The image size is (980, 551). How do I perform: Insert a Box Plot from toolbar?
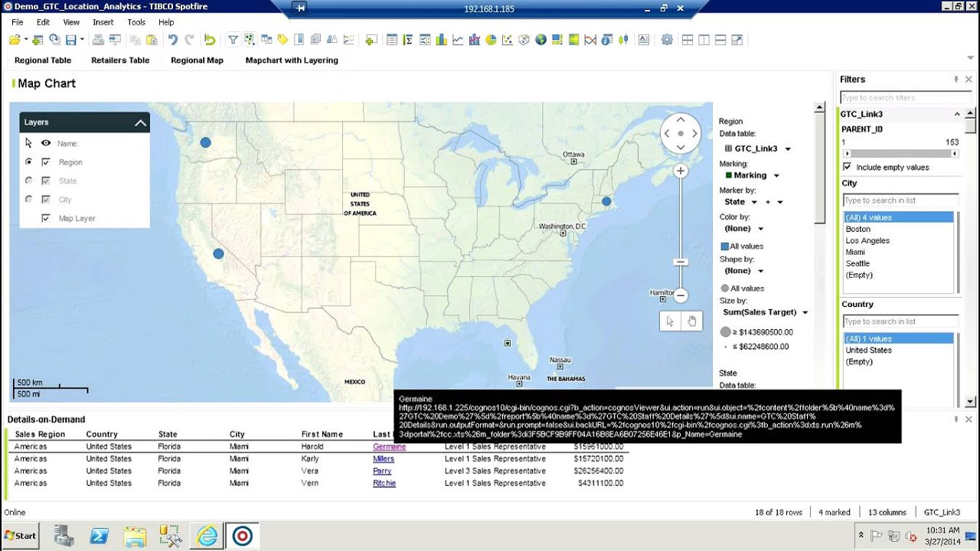tap(623, 40)
